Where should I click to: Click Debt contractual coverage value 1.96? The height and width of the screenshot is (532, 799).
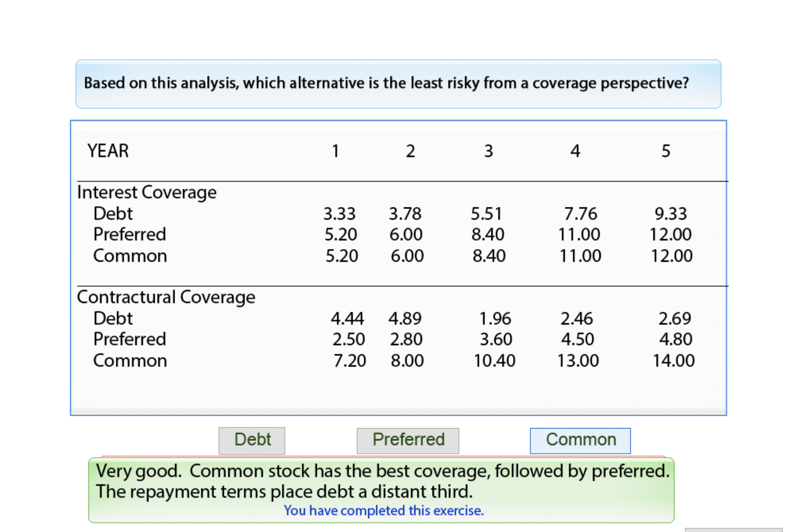pyautogui.click(x=495, y=318)
